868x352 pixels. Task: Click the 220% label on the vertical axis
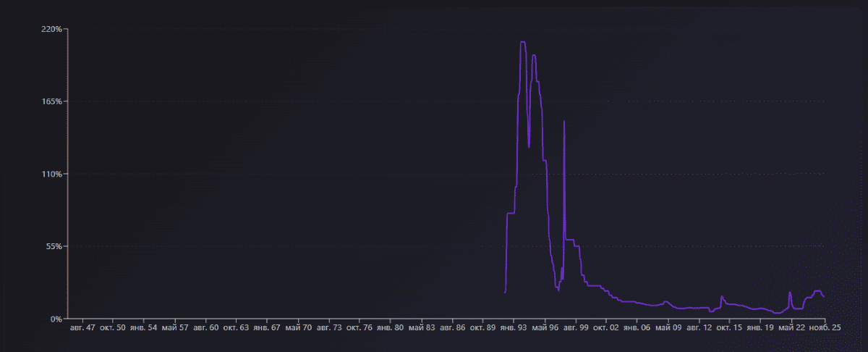pos(53,29)
